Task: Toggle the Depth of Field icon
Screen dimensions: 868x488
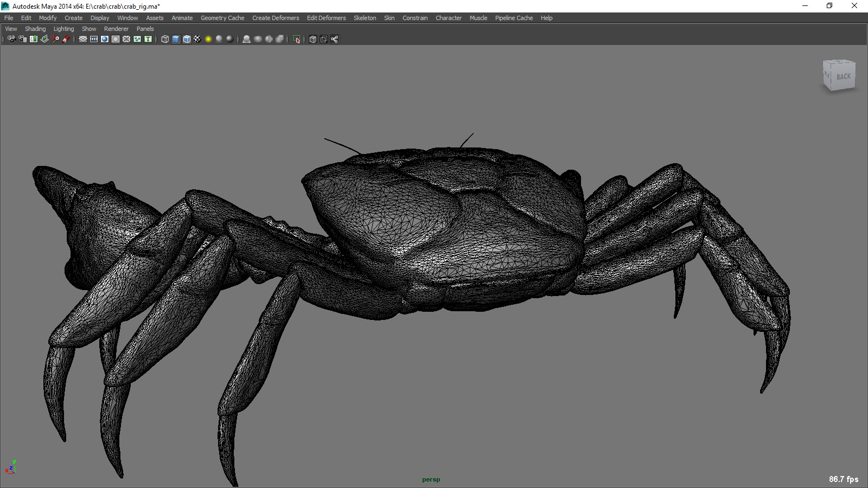Action: (279, 39)
